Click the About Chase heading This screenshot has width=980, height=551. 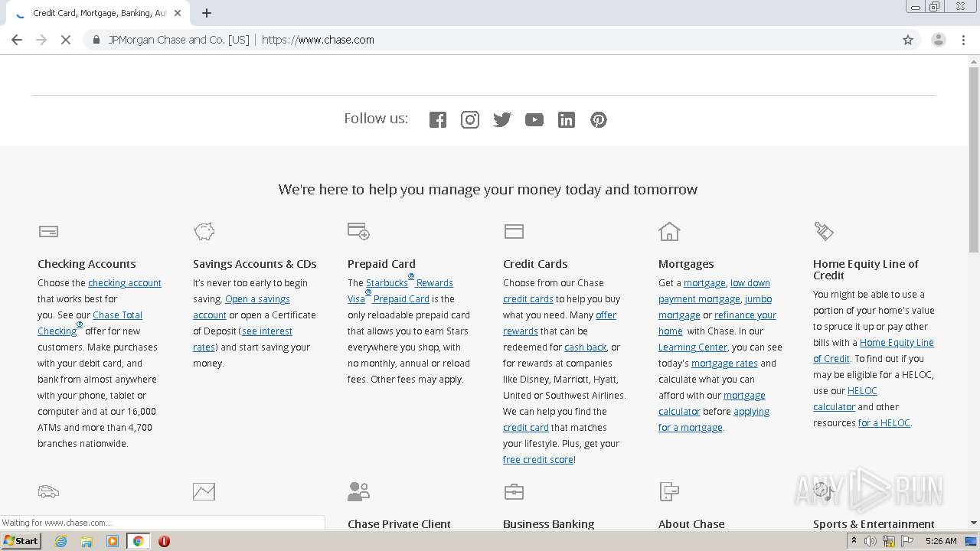[x=691, y=524]
